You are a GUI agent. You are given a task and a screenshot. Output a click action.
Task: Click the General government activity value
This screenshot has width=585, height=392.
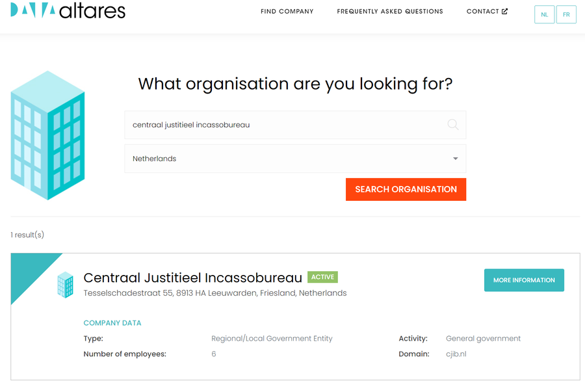[483, 339]
